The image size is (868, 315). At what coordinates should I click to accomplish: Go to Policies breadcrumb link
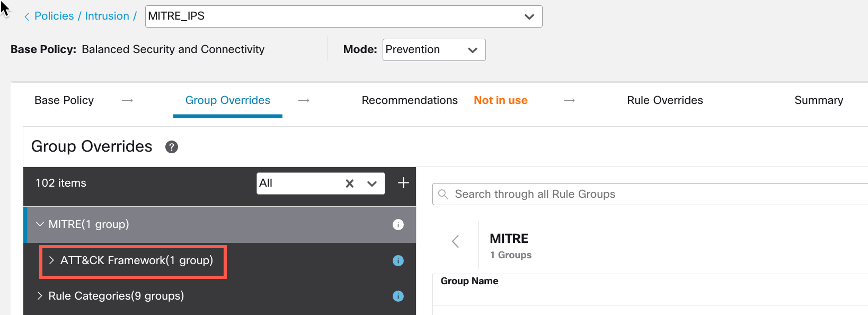click(x=54, y=16)
